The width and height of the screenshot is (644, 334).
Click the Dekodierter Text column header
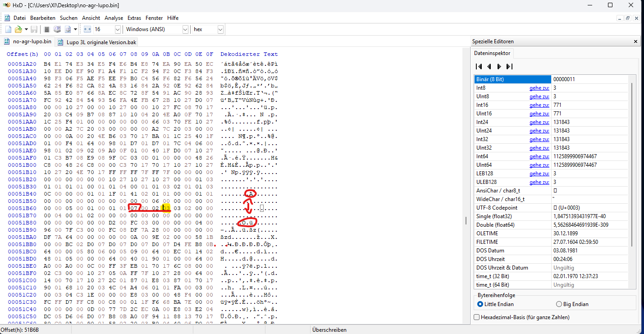pos(249,54)
